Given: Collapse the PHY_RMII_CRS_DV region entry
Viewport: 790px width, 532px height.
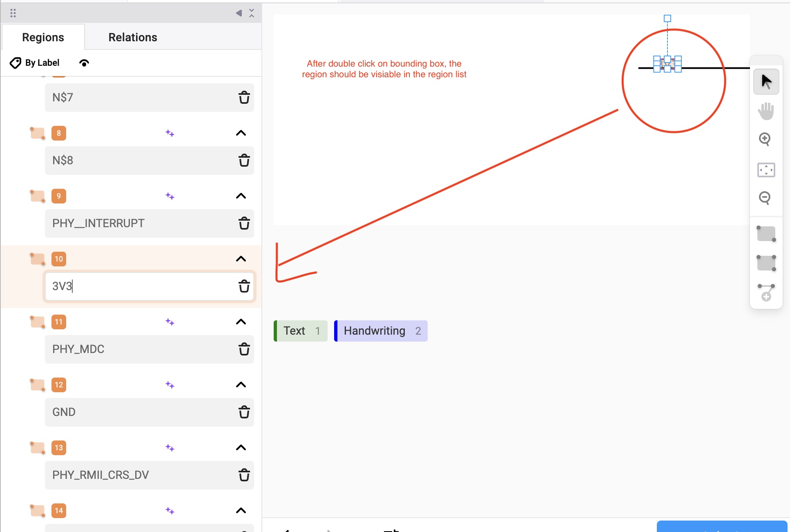Looking at the screenshot, I should [x=241, y=447].
